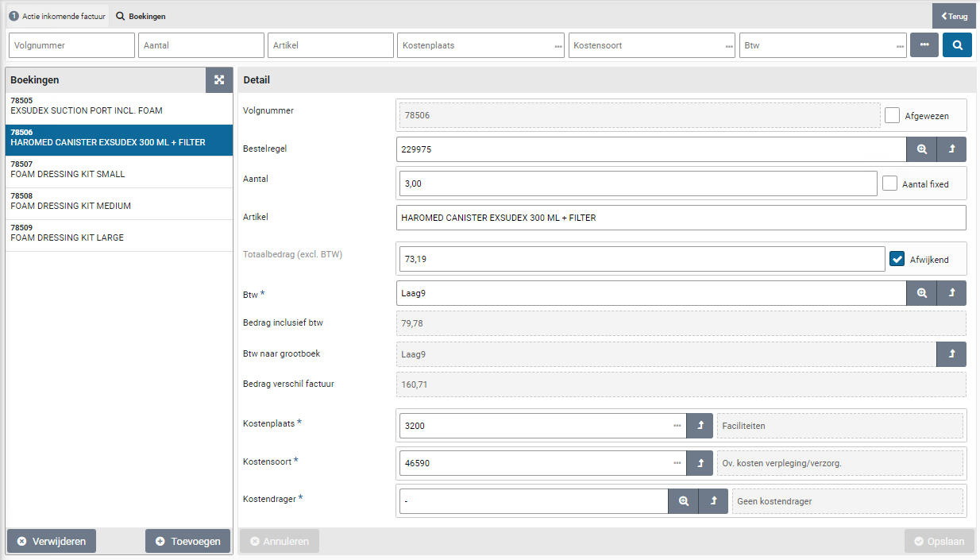Switch to Actie inkomende factuur tab

[57, 16]
